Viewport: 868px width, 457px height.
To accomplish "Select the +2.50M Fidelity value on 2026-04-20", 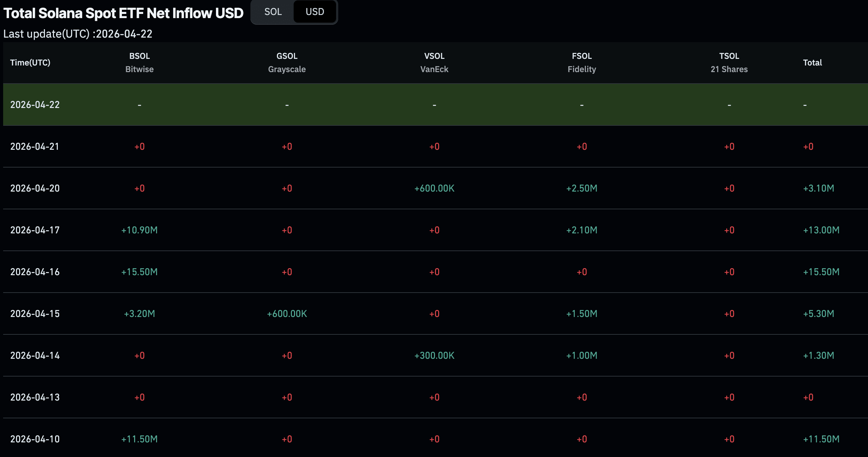I will pos(582,188).
